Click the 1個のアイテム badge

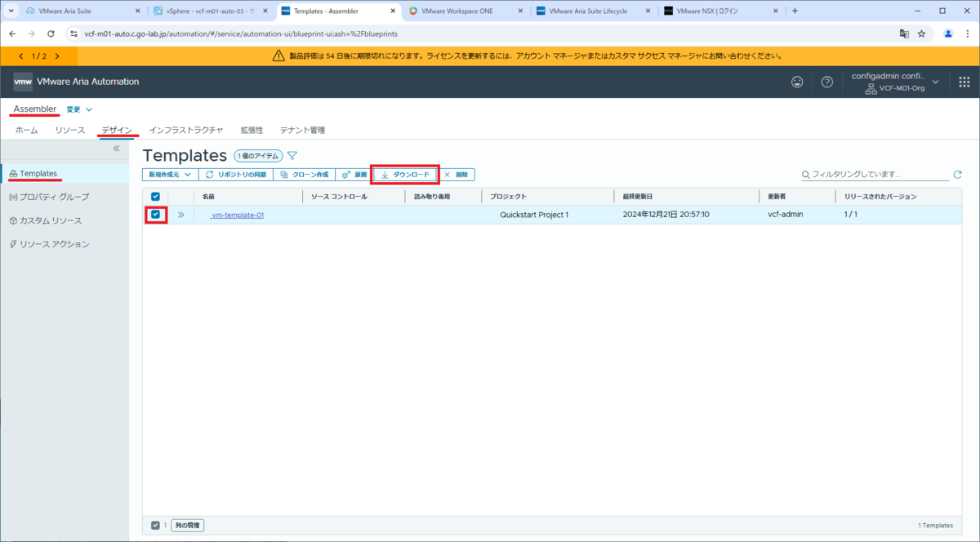[x=258, y=155]
